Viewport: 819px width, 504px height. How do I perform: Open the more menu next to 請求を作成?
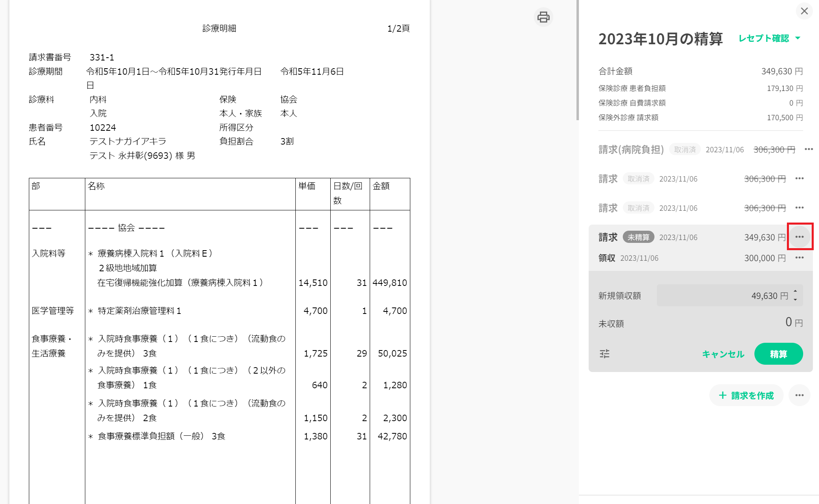(799, 395)
